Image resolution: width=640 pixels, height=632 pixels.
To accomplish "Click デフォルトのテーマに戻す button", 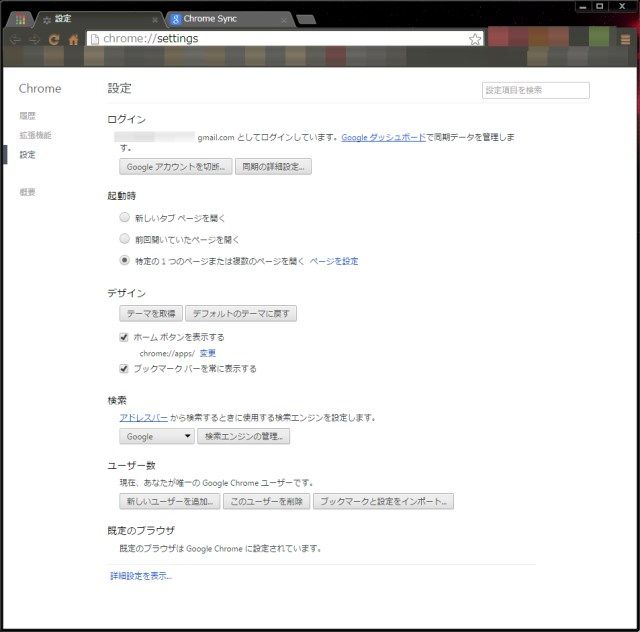I will 241,314.
